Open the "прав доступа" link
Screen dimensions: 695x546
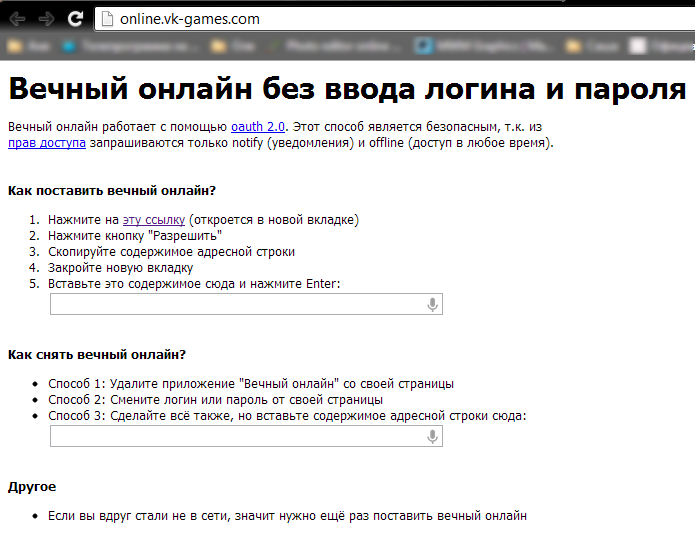47,143
